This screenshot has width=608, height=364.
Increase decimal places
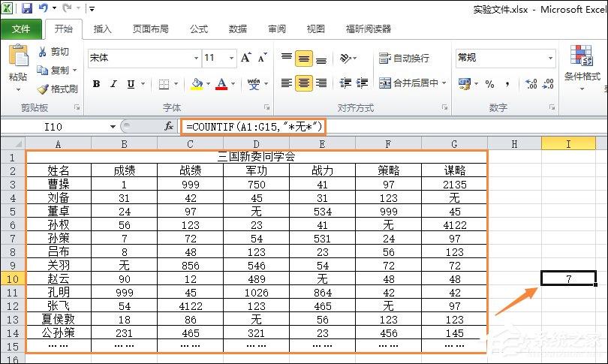(531, 84)
